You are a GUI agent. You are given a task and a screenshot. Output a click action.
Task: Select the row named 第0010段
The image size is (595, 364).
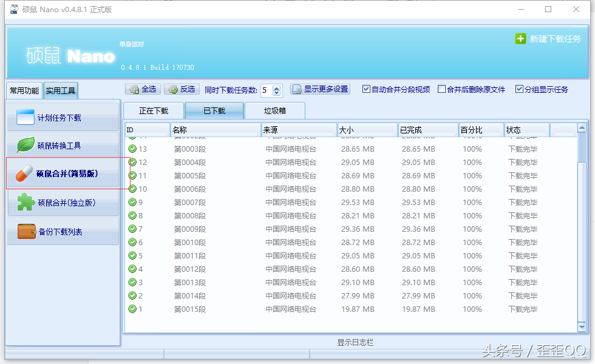(x=351, y=242)
